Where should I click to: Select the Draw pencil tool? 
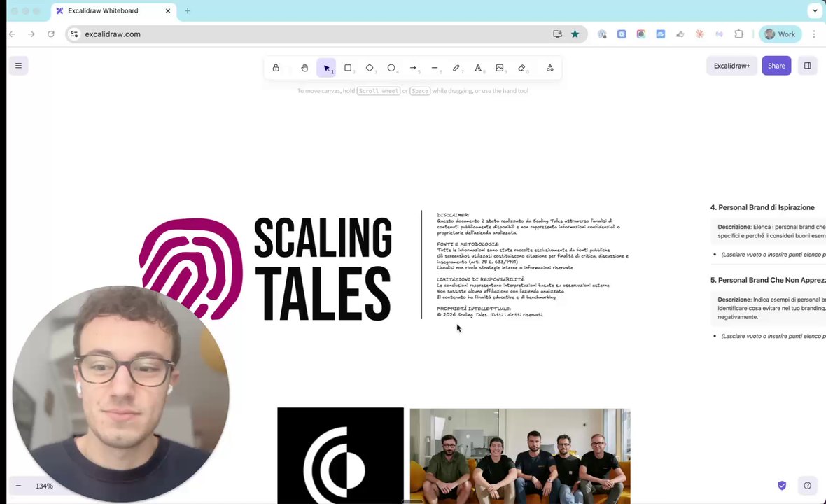tap(456, 68)
